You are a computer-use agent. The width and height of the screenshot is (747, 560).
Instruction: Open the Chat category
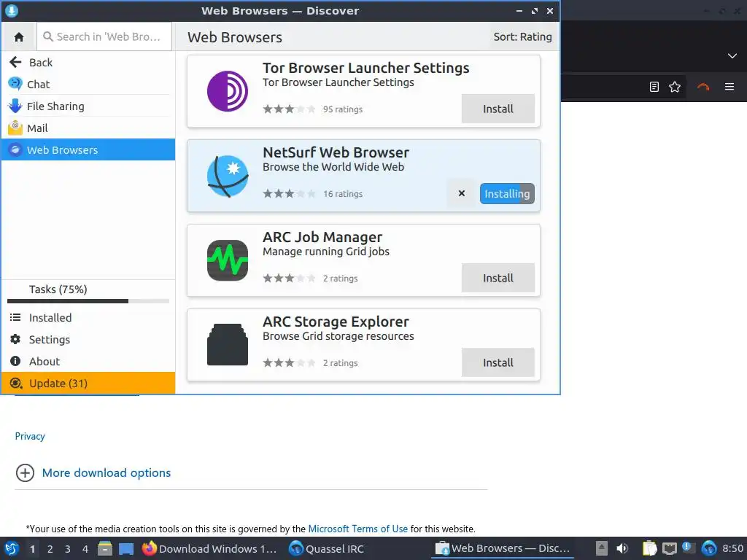(x=88, y=85)
